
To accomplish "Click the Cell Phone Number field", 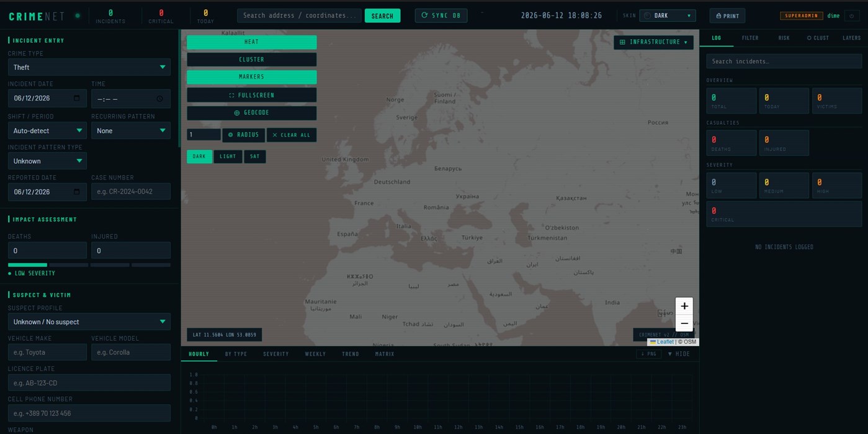I will [x=89, y=413].
